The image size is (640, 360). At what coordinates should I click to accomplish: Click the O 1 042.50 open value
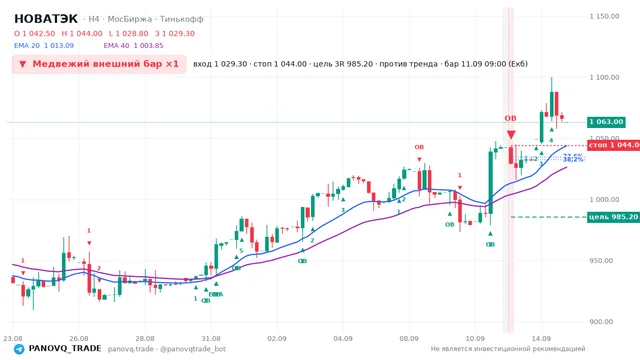click(x=35, y=33)
